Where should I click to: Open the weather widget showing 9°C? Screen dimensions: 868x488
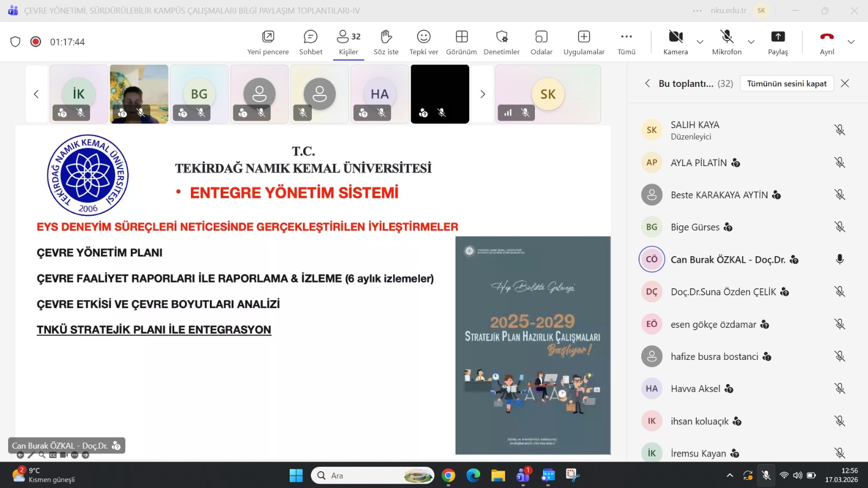42,475
